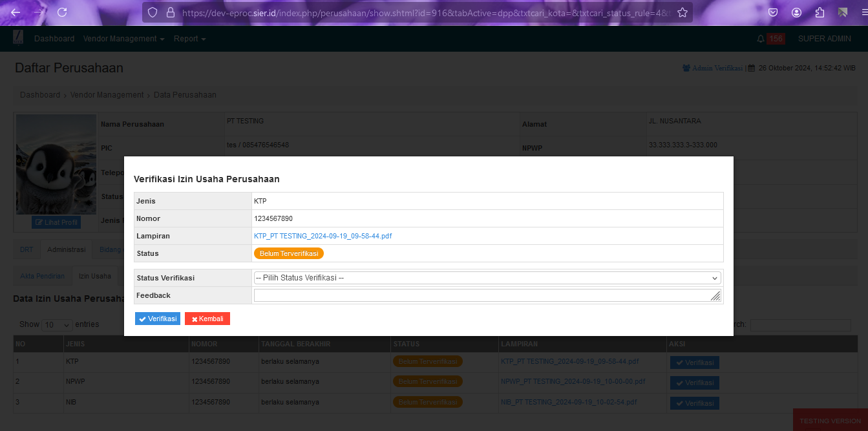Open the Firefox account icon
Image resolution: width=868 pixels, height=431 pixels.
click(x=796, y=12)
